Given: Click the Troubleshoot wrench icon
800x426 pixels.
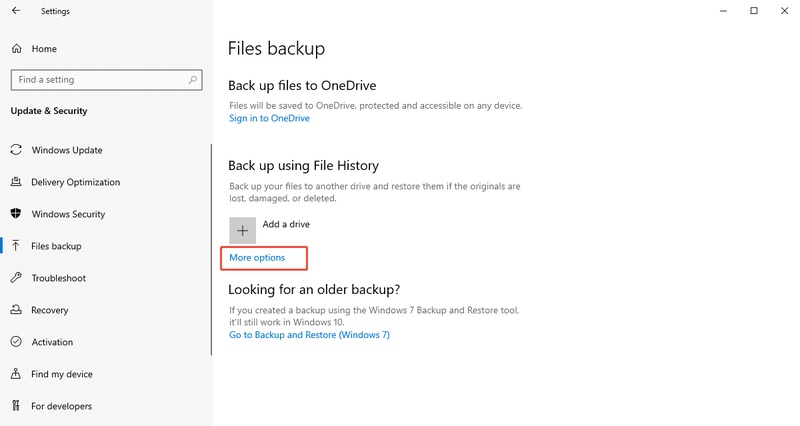Looking at the screenshot, I should pos(16,278).
